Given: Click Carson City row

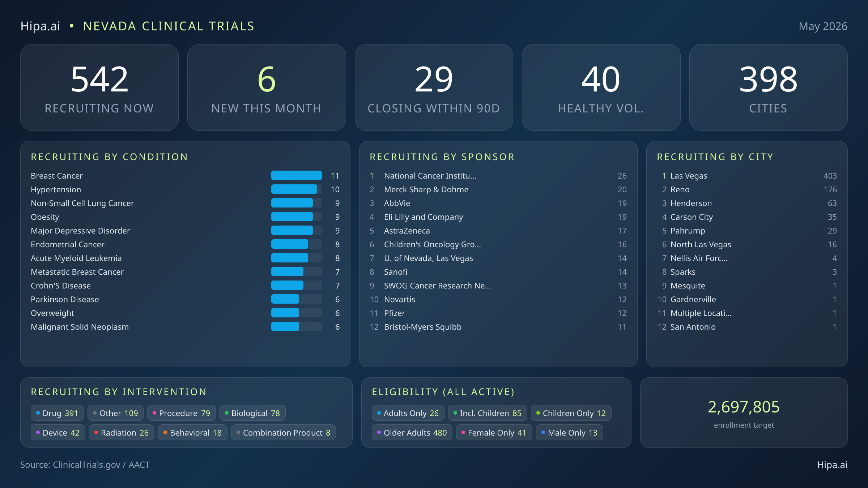Looking at the screenshot, I should pyautogui.click(x=747, y=217).
